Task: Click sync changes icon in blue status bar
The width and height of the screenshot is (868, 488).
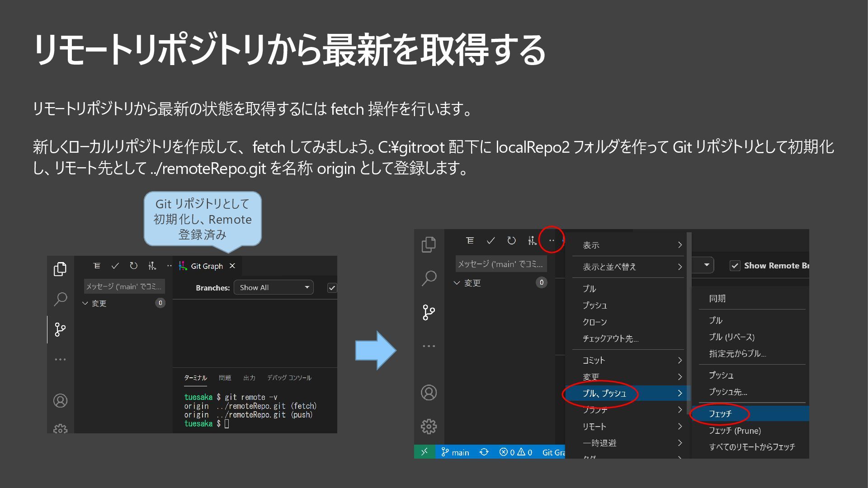Action: 484,452
